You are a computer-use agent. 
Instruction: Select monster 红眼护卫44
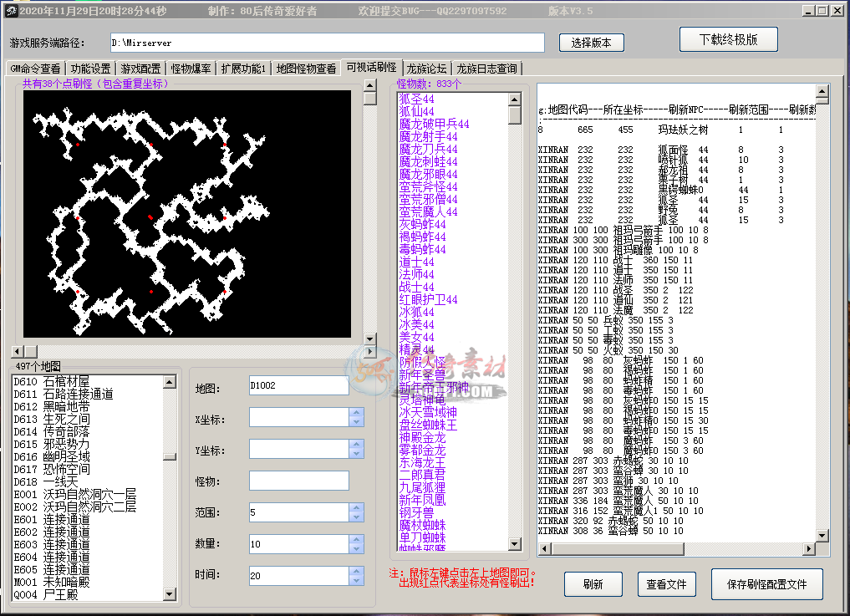(x=428, y=299)
